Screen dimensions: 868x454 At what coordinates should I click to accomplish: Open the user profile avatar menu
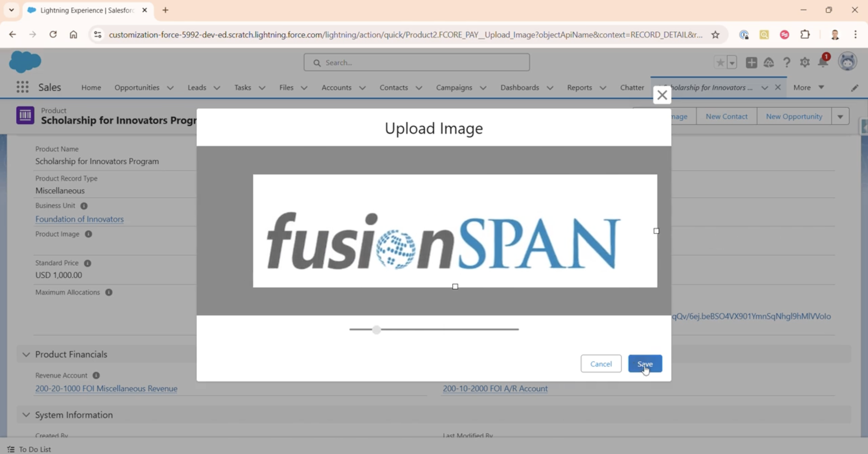tap(847, 62)
